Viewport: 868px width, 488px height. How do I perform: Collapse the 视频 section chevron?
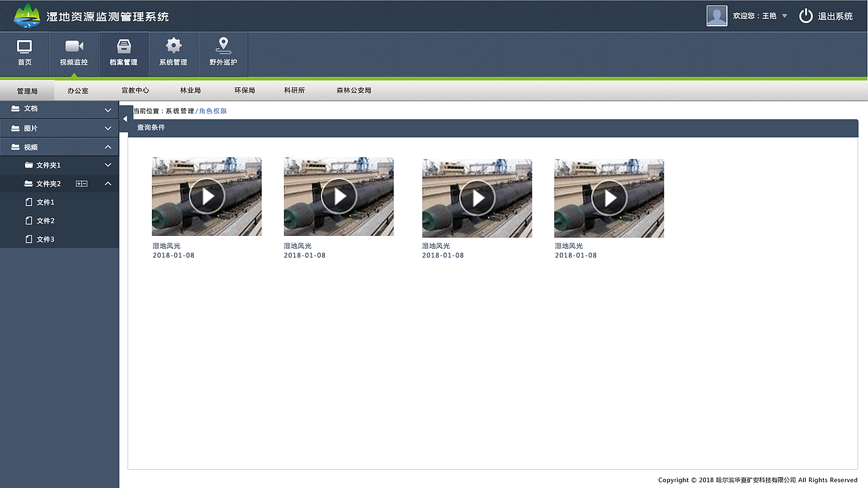108,147
